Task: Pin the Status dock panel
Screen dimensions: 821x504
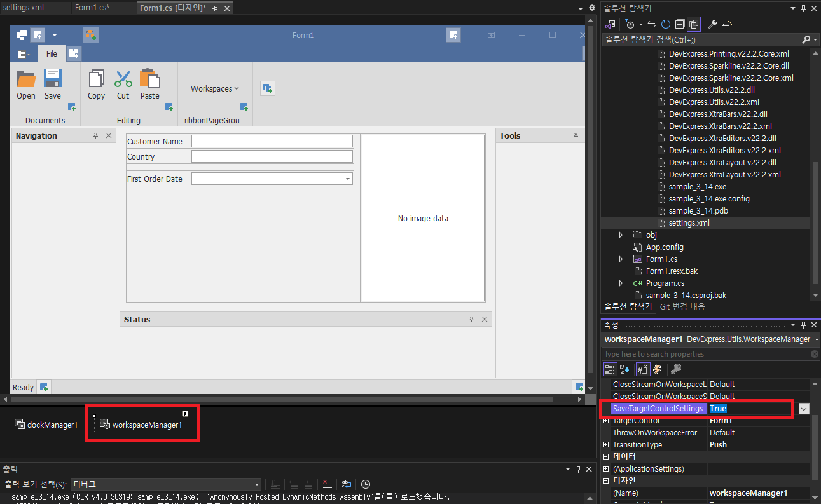Action: (x=472, y=319)
